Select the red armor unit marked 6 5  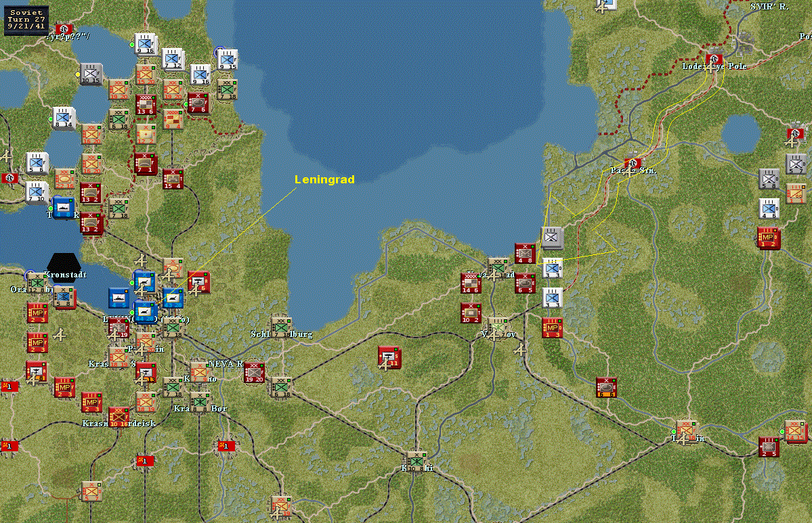[x=525, y=282]
